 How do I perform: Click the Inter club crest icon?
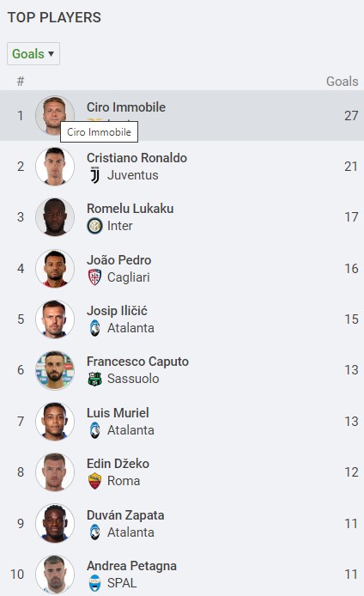click(94, 226)
